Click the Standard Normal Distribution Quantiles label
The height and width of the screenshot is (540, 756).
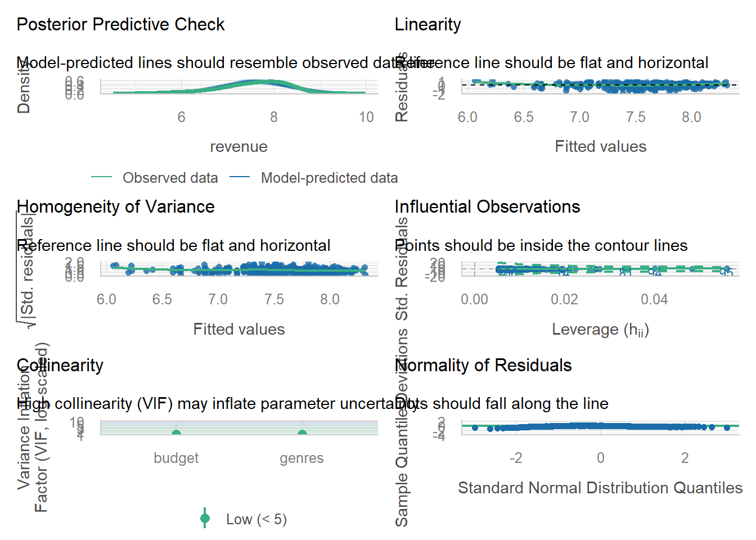click(600, 488)
